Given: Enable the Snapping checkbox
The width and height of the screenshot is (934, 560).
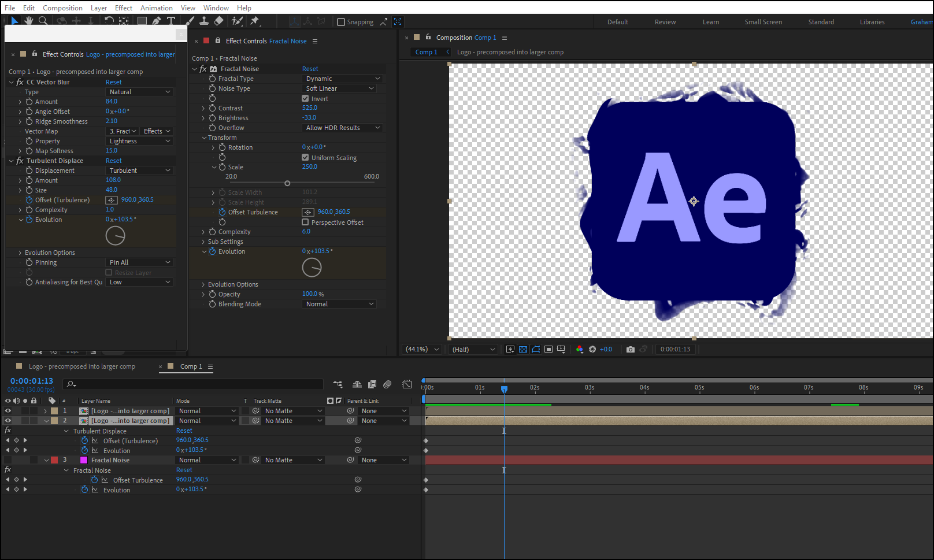Looking at the screenshot, I should [x=341, y=22].
